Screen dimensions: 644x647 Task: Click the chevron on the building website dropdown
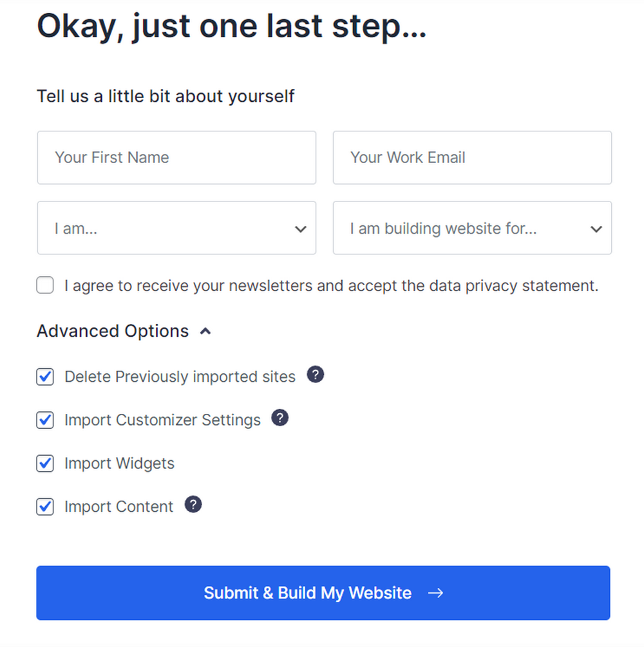[596, 229]
